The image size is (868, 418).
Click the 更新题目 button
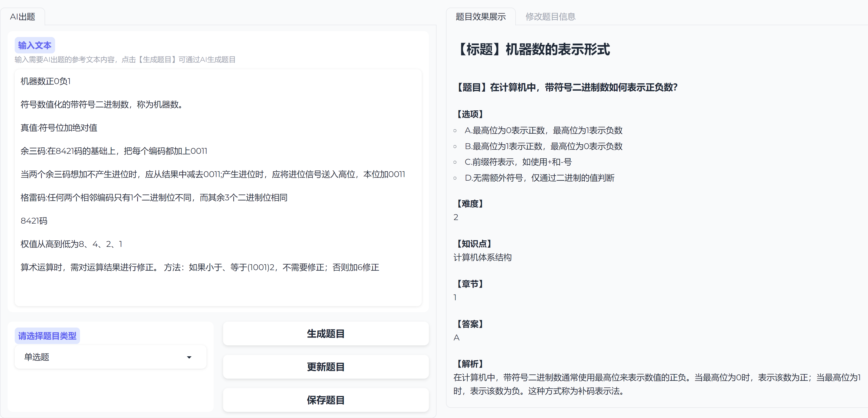[x=325, y=367]
